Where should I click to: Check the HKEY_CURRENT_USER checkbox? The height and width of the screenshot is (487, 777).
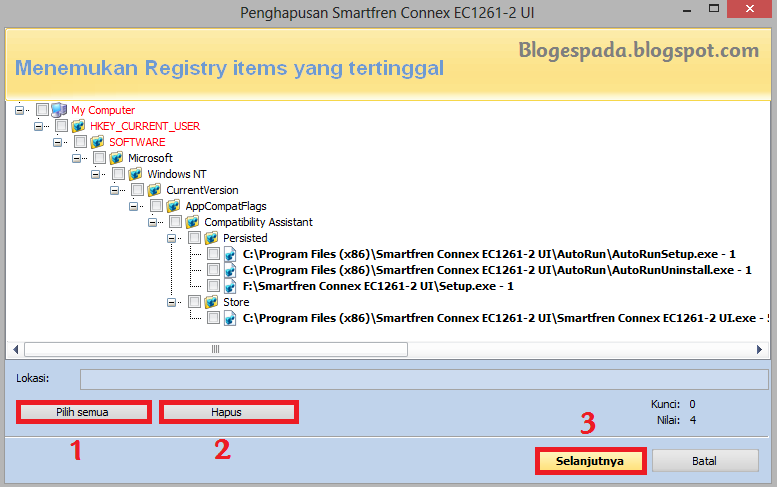(61, 125)
